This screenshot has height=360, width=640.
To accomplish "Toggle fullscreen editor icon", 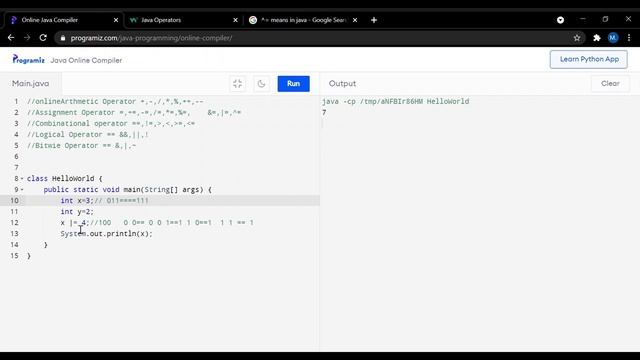I will tap(238, 84).
